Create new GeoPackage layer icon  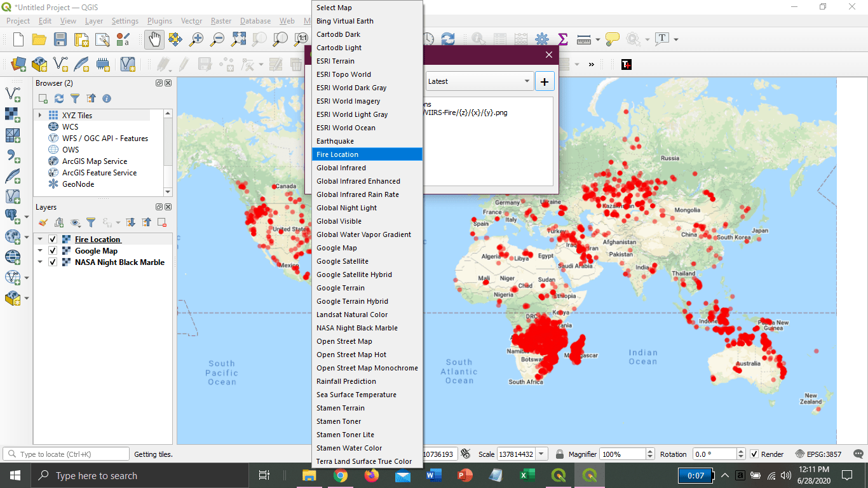click(x=39, y=64)
